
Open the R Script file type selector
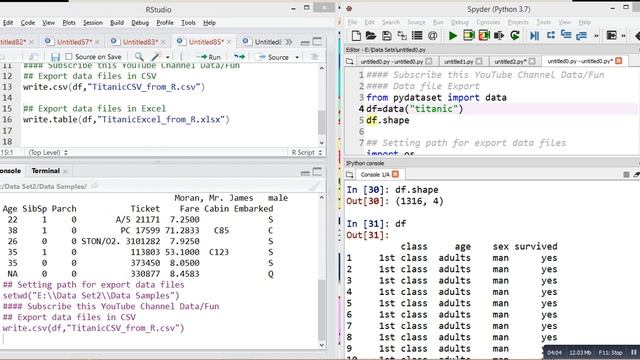(306, 152)
